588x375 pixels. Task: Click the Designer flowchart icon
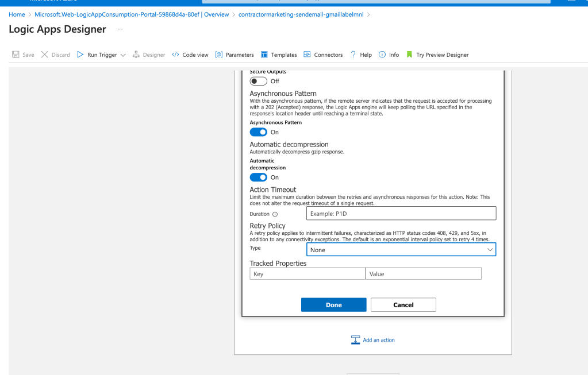pos(136,55)
